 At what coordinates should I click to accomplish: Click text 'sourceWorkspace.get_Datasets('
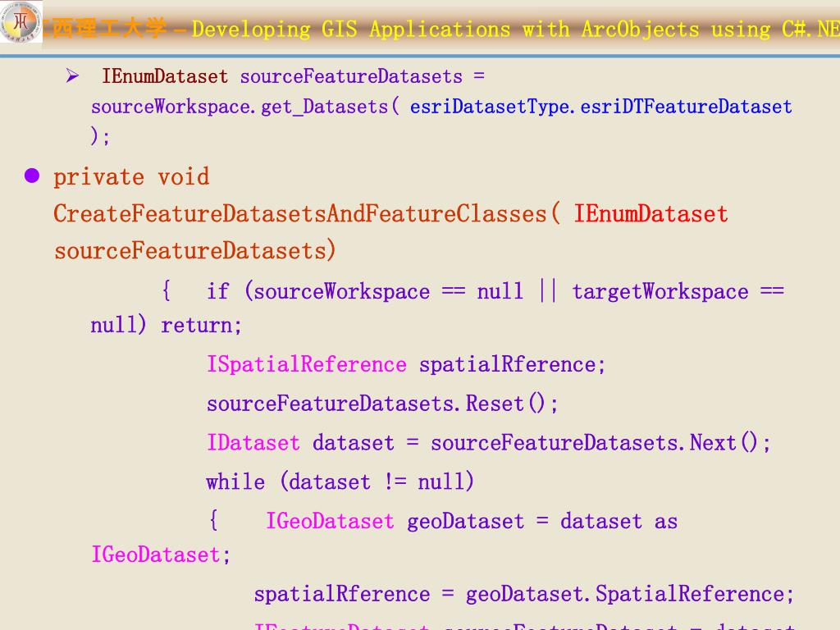pyautogui.click(x=245, y=107)
